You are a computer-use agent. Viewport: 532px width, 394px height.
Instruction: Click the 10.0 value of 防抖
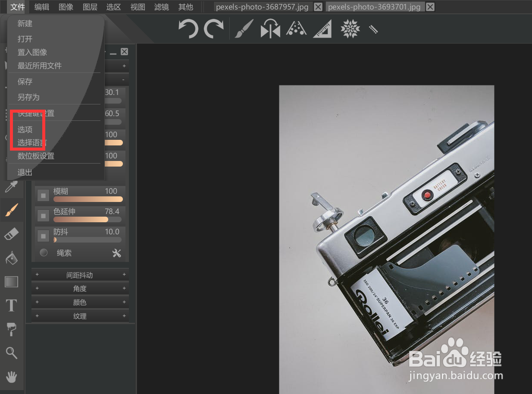(x=112, y=232)
